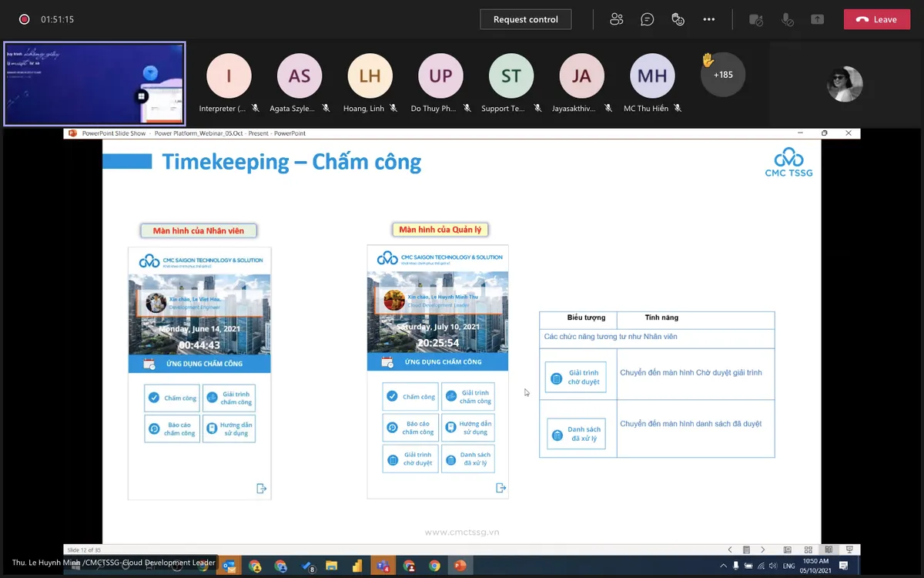Unmute the microphone in Teams toolbar
Viewport: 924px width, 578px height.
point(787,18)
